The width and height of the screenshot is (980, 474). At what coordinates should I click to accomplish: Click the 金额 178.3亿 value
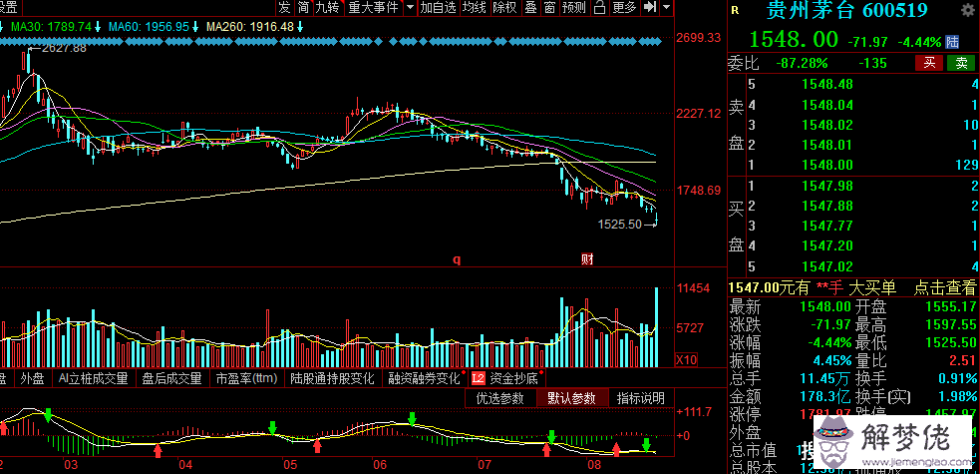[x=825, y=396]
